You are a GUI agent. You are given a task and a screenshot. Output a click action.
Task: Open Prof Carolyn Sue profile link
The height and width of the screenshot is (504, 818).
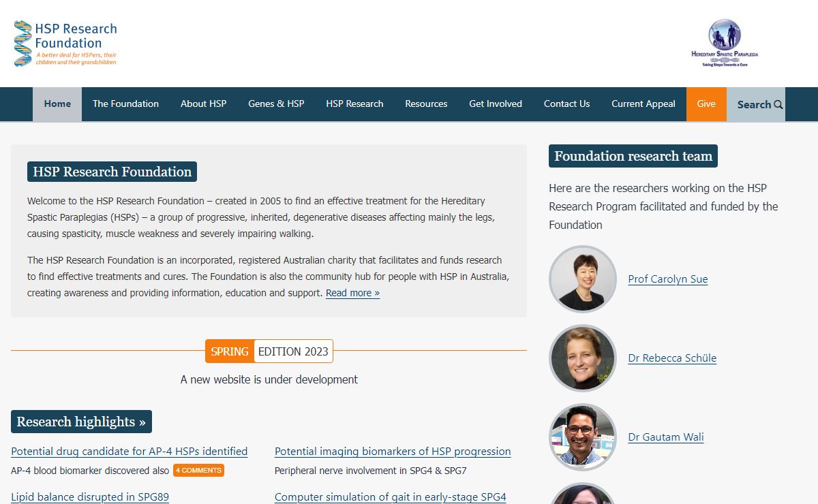coord(668,279)
